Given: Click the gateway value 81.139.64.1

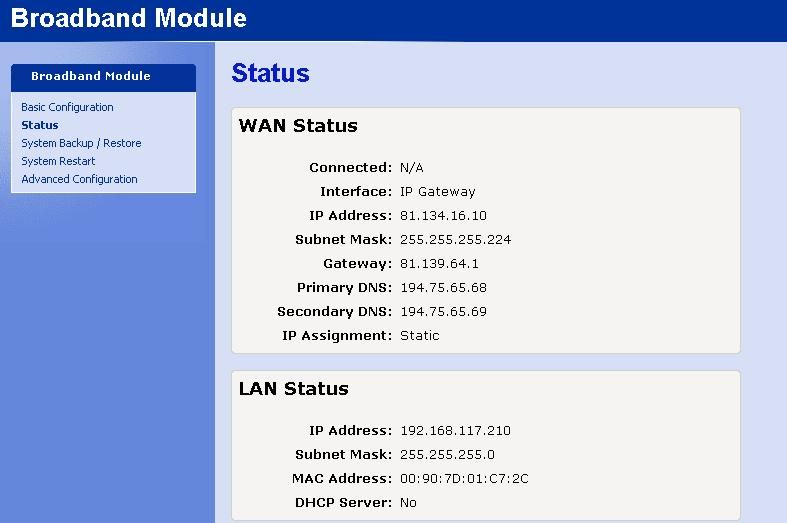Looking at the screenshot, I should tap(439, 264).
